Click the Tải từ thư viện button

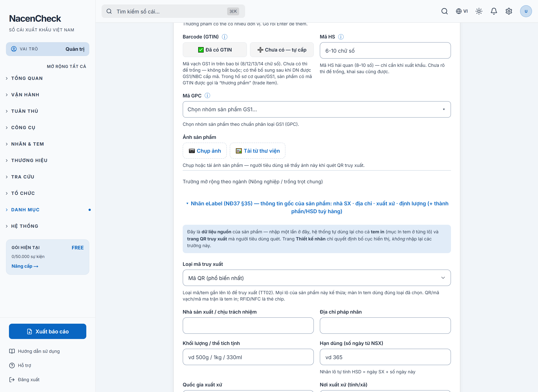[258, 151]
